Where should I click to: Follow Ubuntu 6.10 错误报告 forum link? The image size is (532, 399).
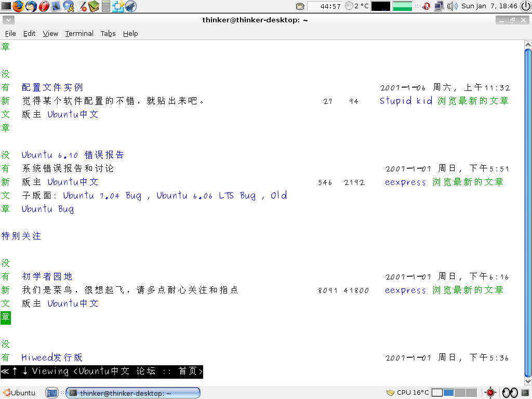click(73, 155)
